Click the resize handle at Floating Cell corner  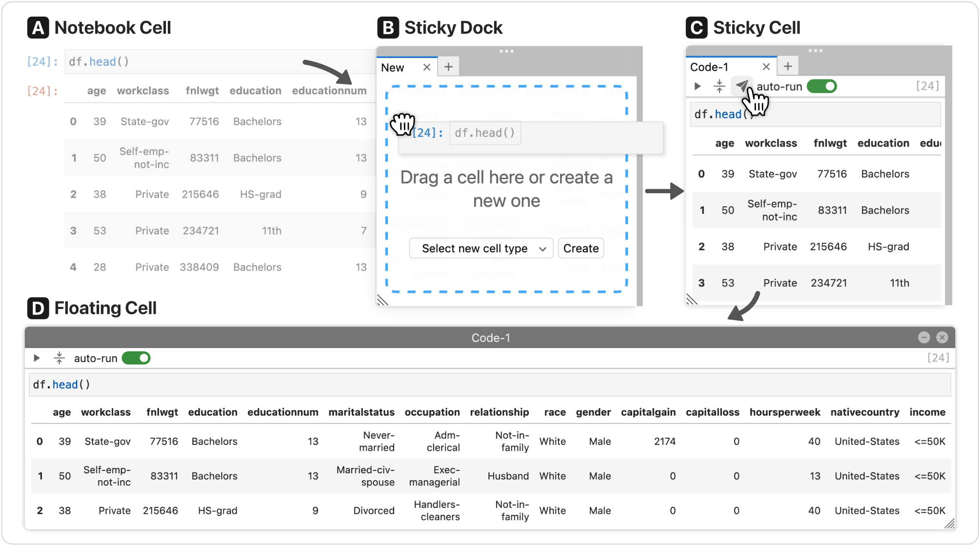[949, 524]
